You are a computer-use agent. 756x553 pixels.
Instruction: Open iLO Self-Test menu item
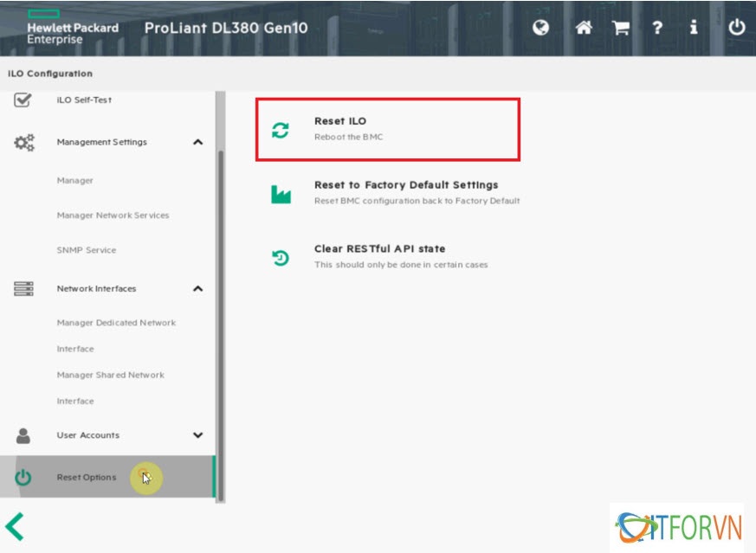pyautogui.click(x=84, y=100)
